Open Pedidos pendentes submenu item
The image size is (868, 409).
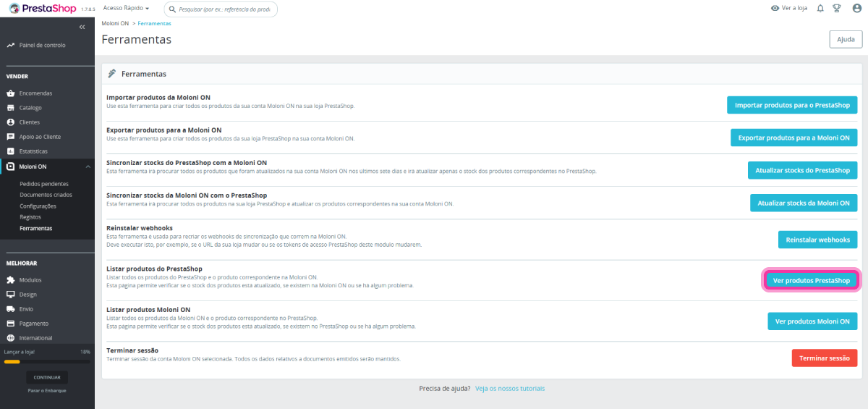46,184
